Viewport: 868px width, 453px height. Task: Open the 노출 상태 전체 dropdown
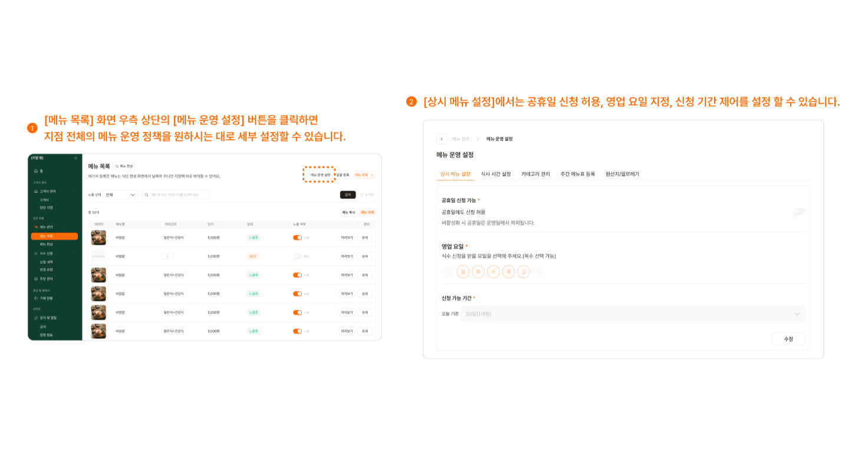(x=121, y=195)
